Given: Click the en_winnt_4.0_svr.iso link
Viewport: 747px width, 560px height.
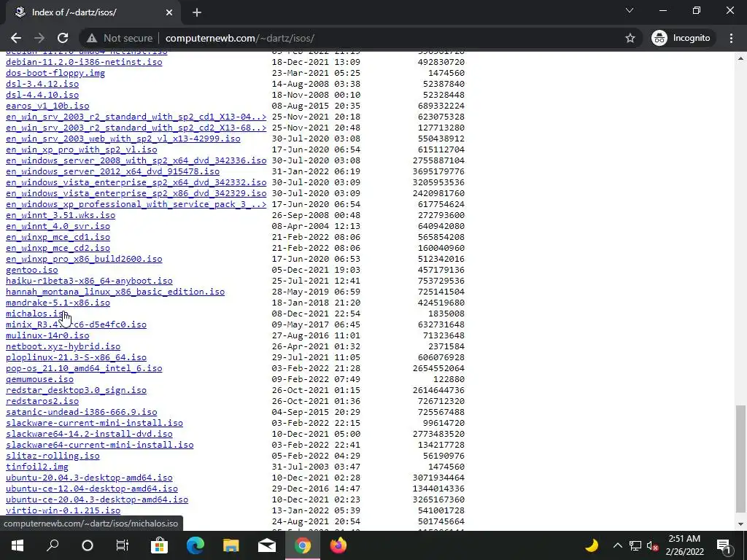Looking at the screenshot, I should 58,226.
